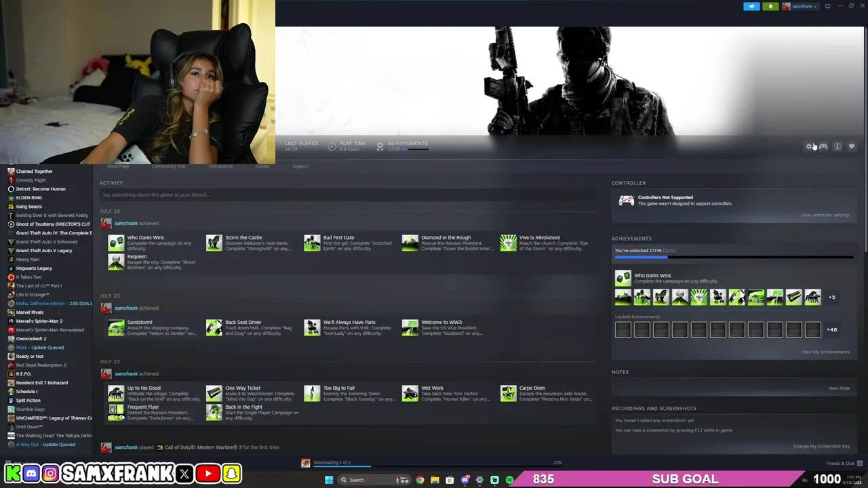
Task: Click the Bad First Date achievement icon
Action: pos(312,243)
